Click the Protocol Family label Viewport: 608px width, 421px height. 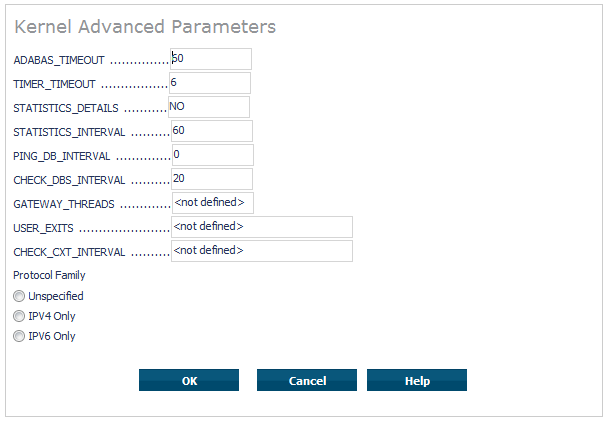click(x=49, y=275)
